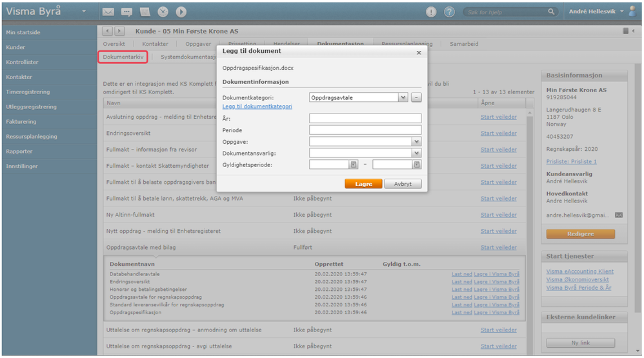
Task: Click the user avatar icon
Action: 633,12
